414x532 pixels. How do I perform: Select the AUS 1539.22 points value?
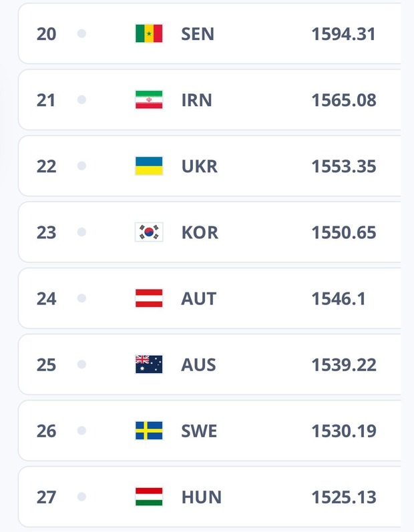pos(344,364)
